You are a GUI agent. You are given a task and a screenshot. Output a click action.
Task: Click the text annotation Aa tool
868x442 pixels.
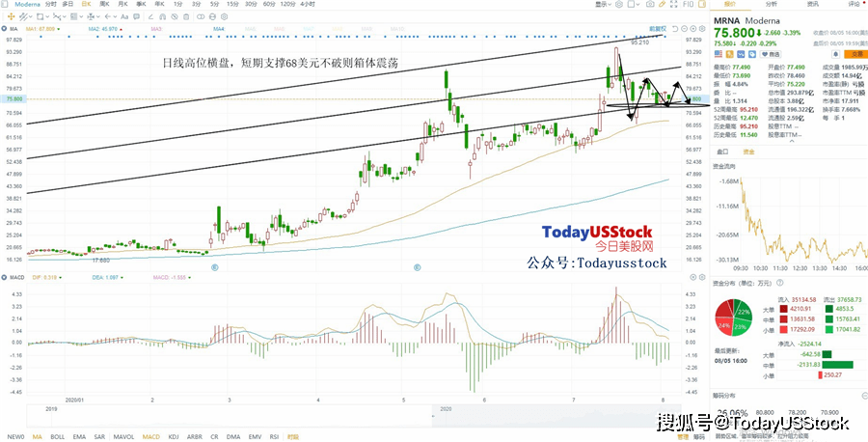coord(124,16)
